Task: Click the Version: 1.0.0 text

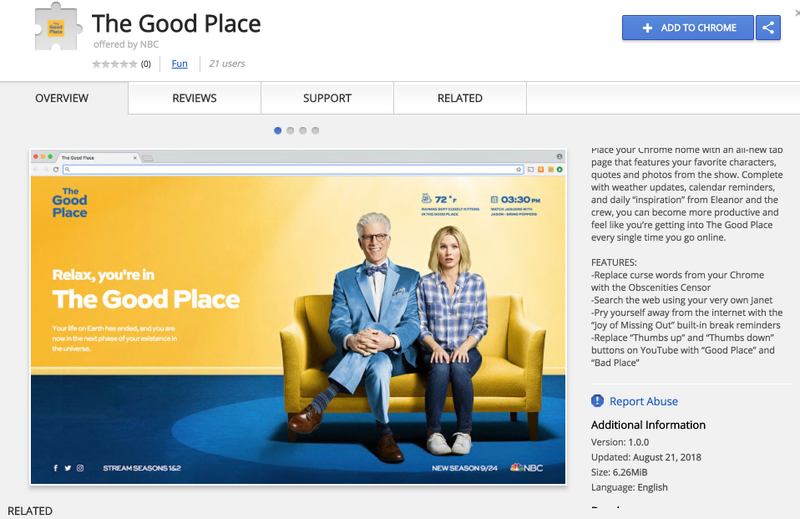Action: (620, 442)
